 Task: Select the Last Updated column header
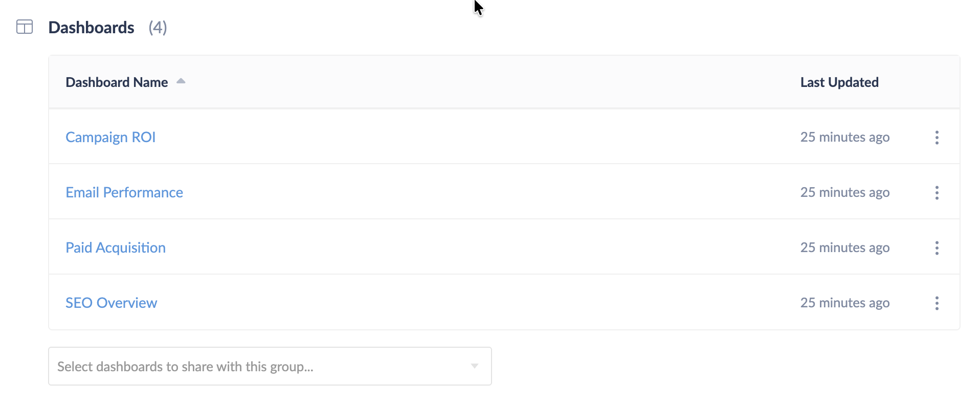[x=839, y=82]
